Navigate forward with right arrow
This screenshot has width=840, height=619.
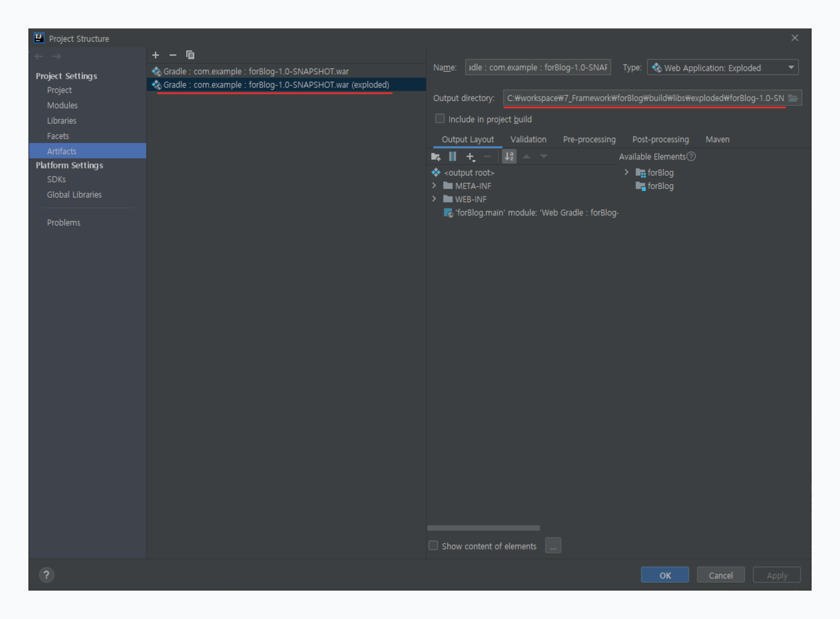coord(56,56)
